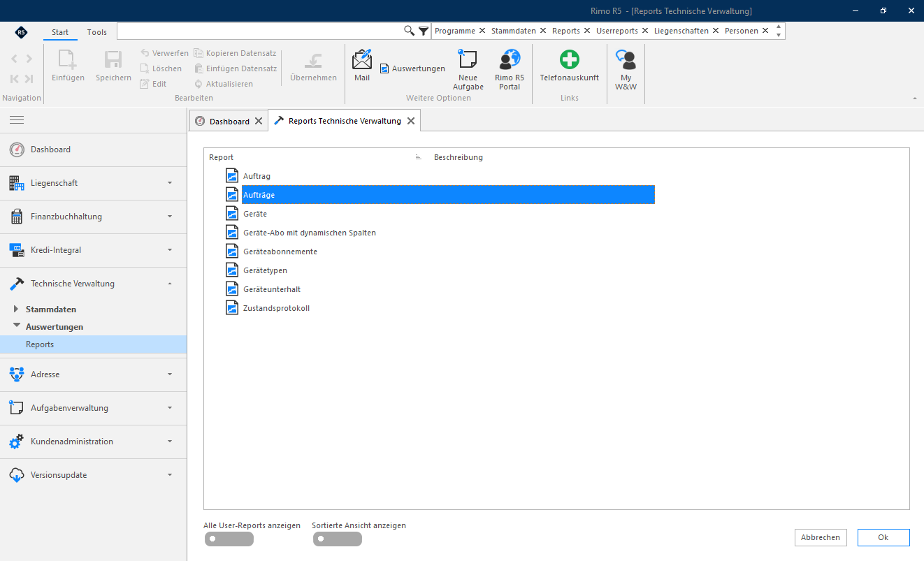Open My W&W

[626, 70]
